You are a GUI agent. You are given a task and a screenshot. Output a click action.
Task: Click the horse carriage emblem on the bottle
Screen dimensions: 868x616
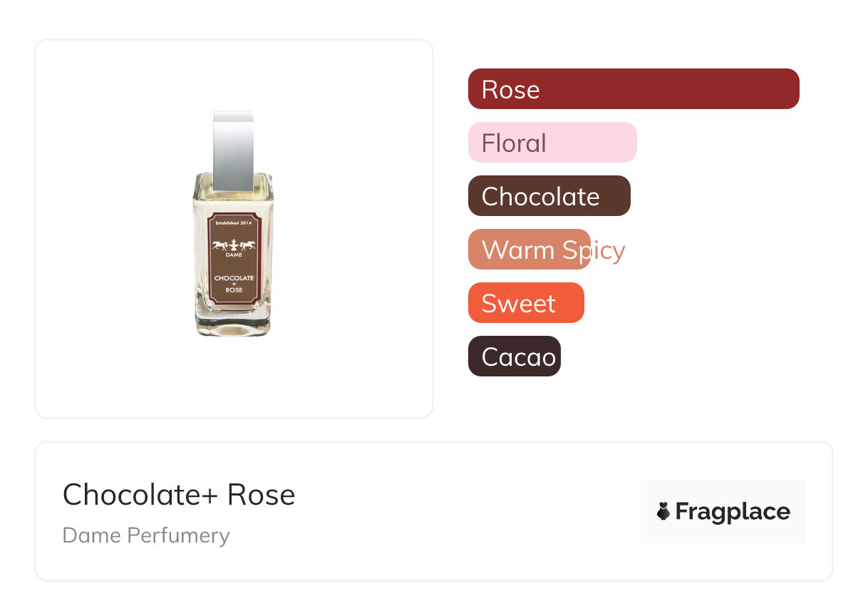click(x=234, y=246)
